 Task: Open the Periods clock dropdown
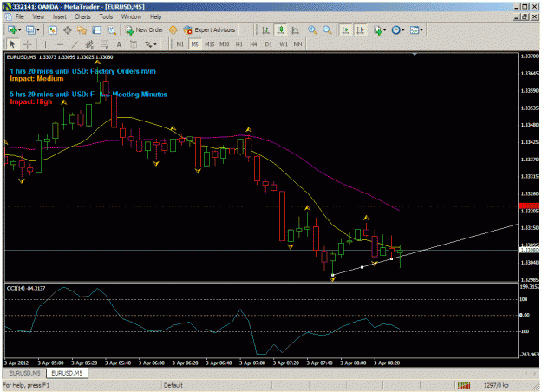point(398,30)
